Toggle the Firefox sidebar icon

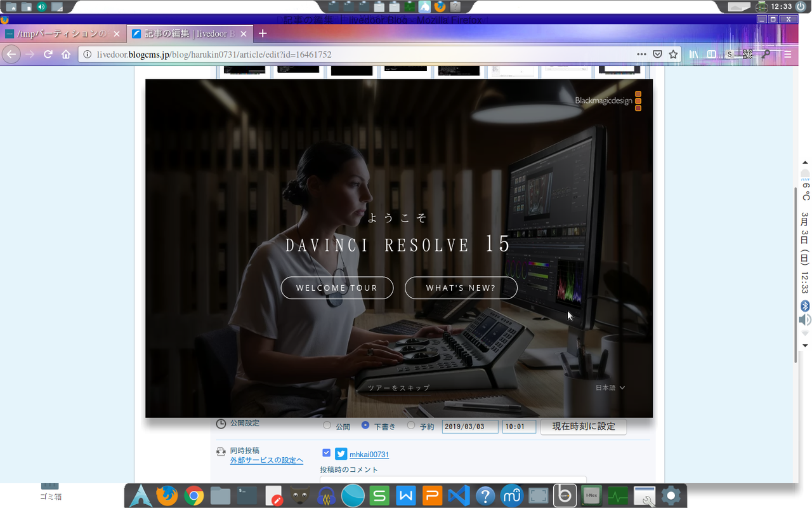tap(712, 55)
